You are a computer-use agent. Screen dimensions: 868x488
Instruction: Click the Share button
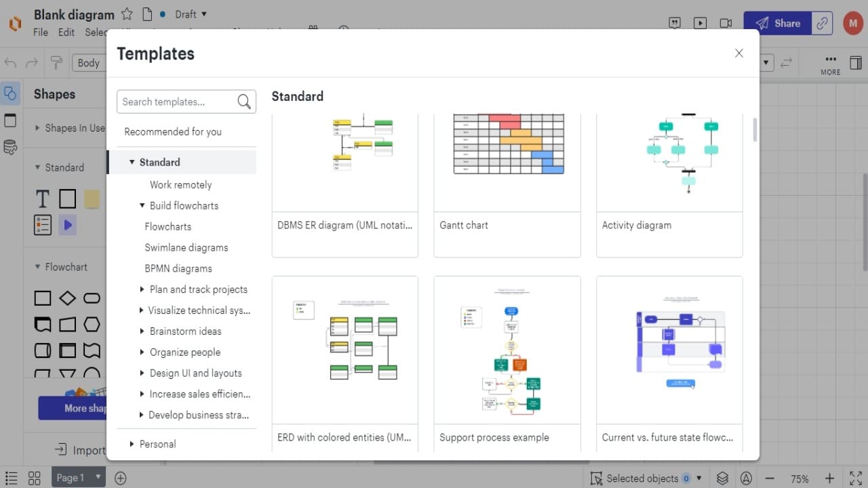coord(778,23)
